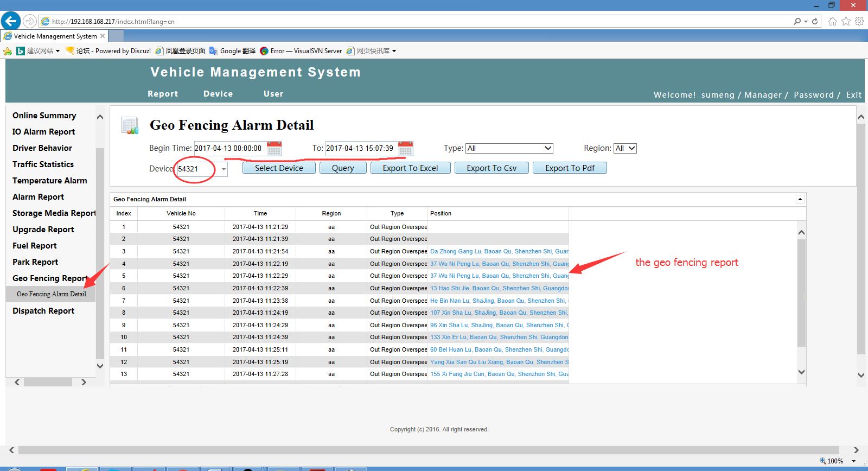Screen dimensions: 868x471
Task: Open the Driver Behavior sidebar item
Action: pyautogui.click(x=42, y=148)
